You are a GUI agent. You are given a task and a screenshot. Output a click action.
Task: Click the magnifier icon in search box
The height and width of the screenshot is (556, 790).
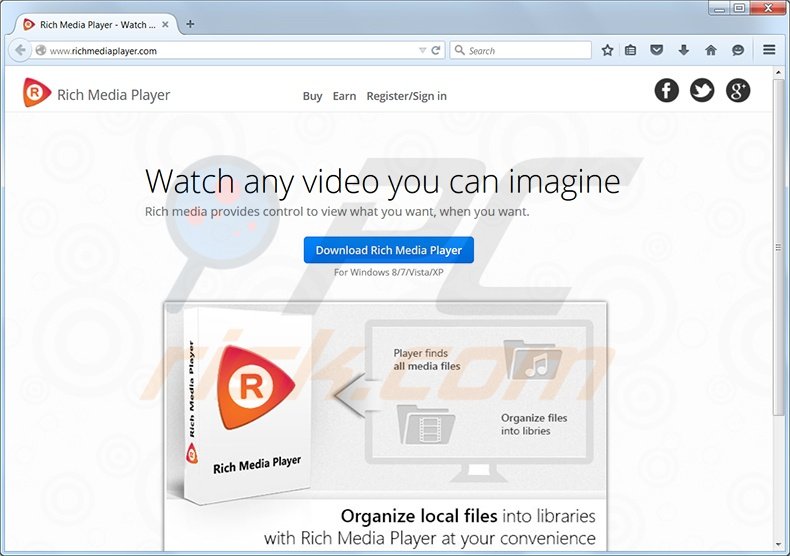click(x=459, y=50)
